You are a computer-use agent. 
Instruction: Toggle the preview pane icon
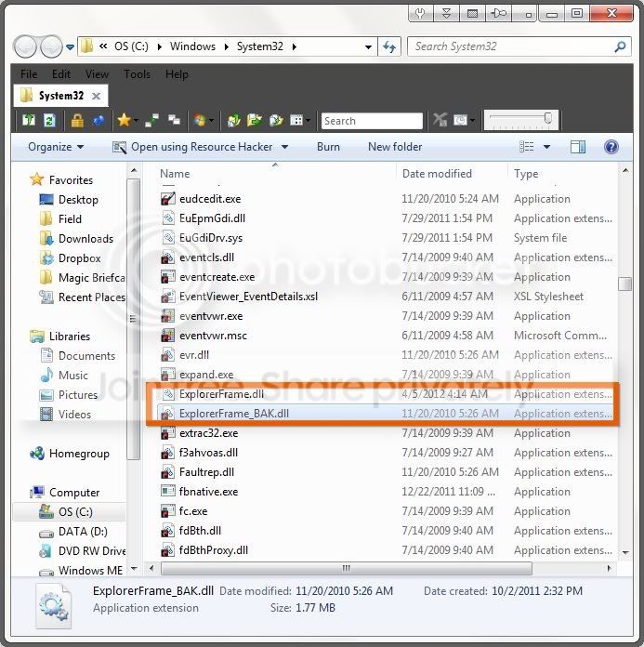click(x=578, y=147)
